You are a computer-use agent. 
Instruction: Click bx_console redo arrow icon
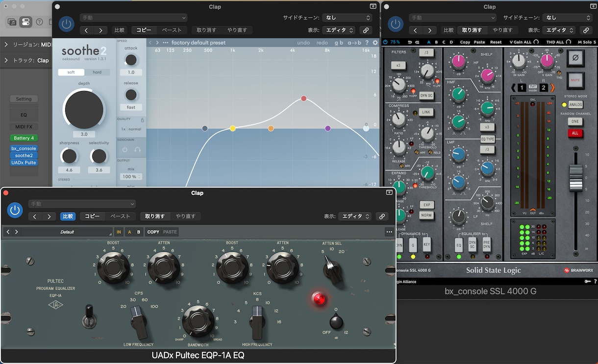[x=417, y=42]
